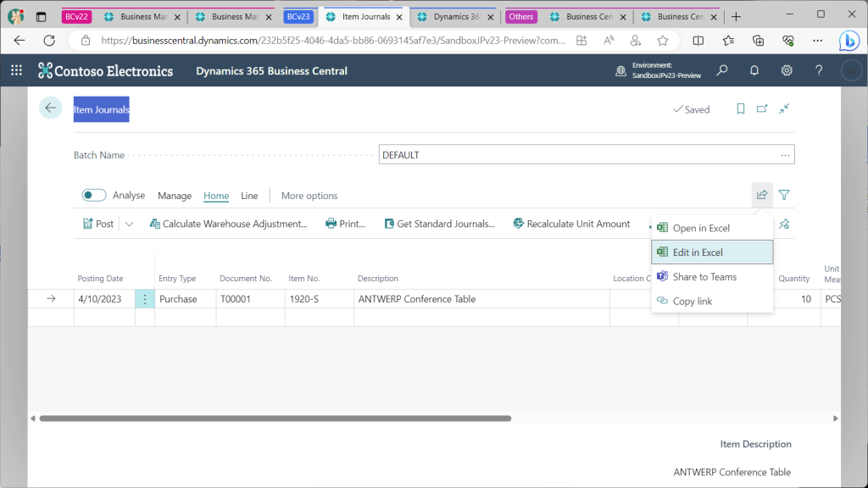Viewport: 868px width, 488px height.
Task: Refresh the browser page
Action: 49,41
